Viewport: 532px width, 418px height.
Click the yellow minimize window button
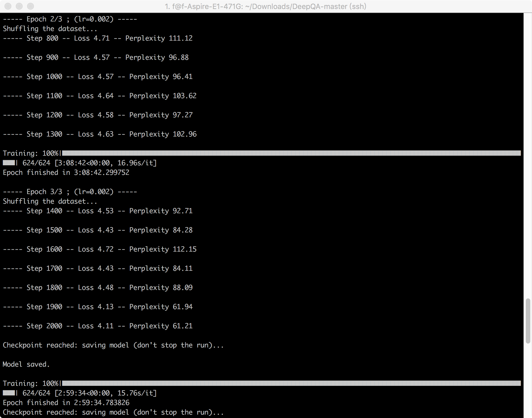coord(19,6)
